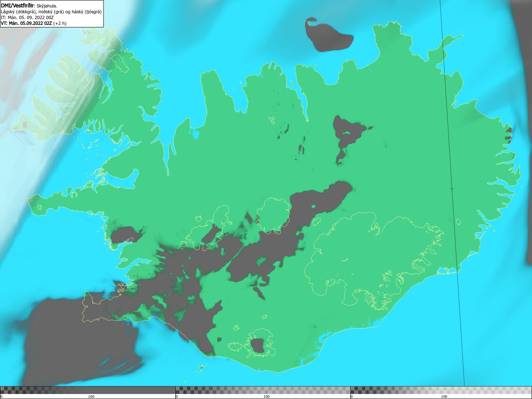The height and width of the screenshot is (399, 532).
Task: Click the medium gray mid-cloud scale bar
Action: click(263, 390)
